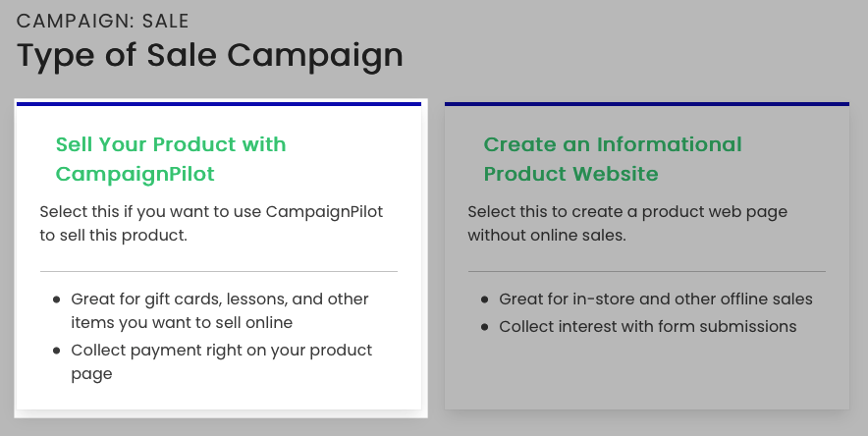The height and width of the screenshot is (436, 868).
Task: Click the Type of Sale Campaign title
Action: [210, 55]
